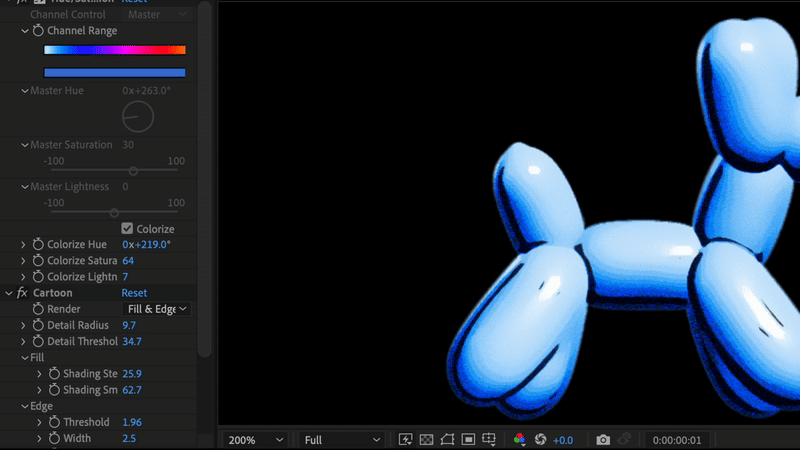Edit the Colorize Lightness value 7

[x=125, y=277]
